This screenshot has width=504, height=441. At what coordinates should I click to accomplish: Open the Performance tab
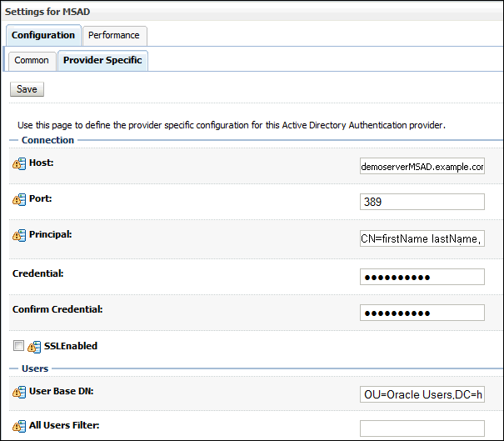(x=115, y=36)
